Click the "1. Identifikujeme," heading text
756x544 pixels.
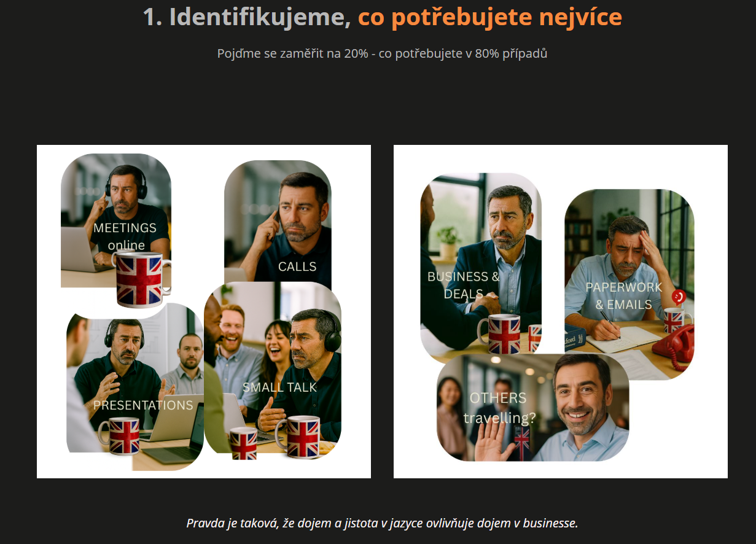click(x=247, y=18)
